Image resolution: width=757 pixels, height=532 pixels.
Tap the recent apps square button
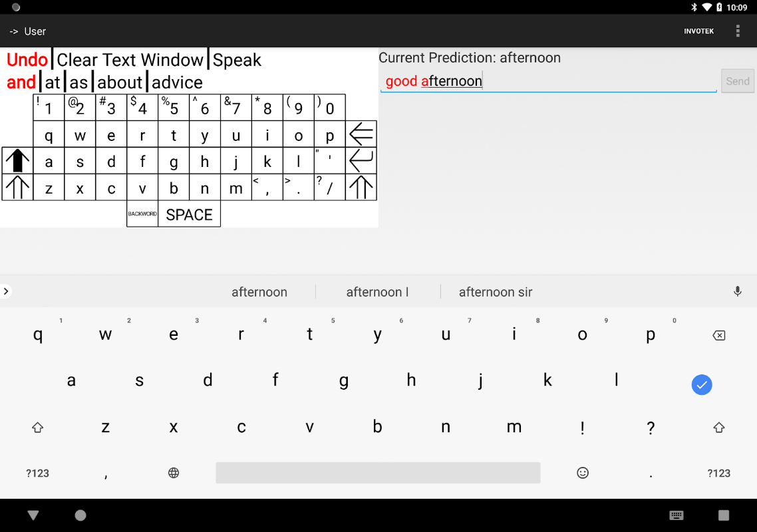point(723,515)
